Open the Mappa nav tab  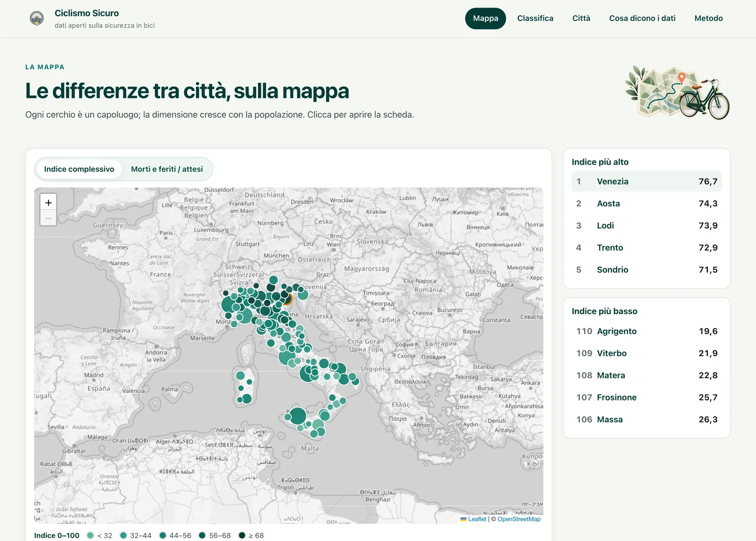coord(485,18)
